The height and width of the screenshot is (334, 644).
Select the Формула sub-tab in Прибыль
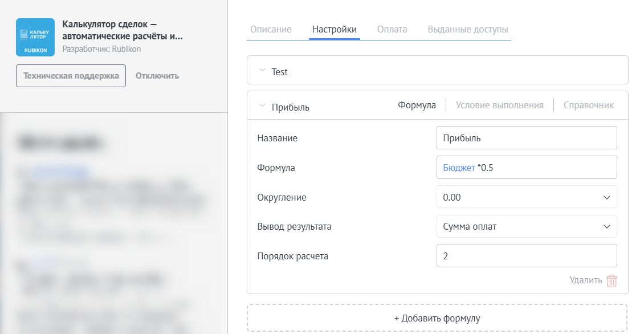tap(417, 105)
